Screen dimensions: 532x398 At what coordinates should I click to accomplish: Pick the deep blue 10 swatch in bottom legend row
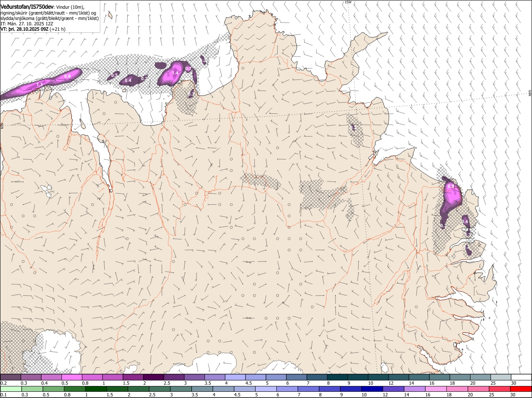pyautogui.click(x=372, y=389)
